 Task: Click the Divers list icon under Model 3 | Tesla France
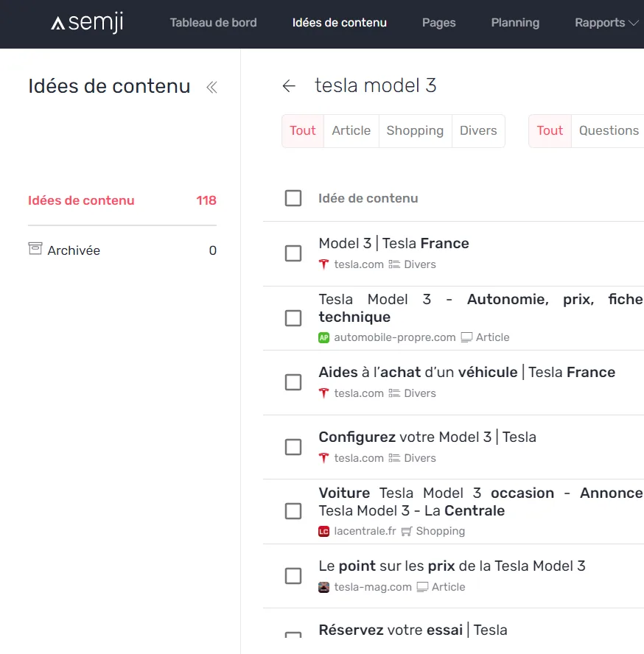(394, 264)
